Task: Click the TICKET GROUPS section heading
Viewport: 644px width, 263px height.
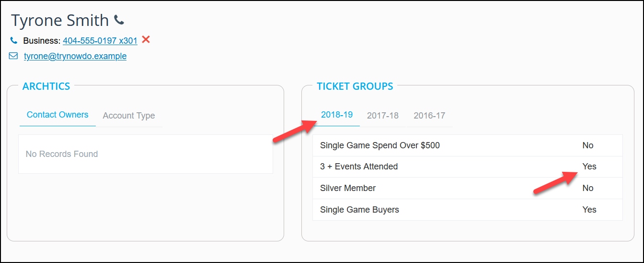Action: pos(355,86)
